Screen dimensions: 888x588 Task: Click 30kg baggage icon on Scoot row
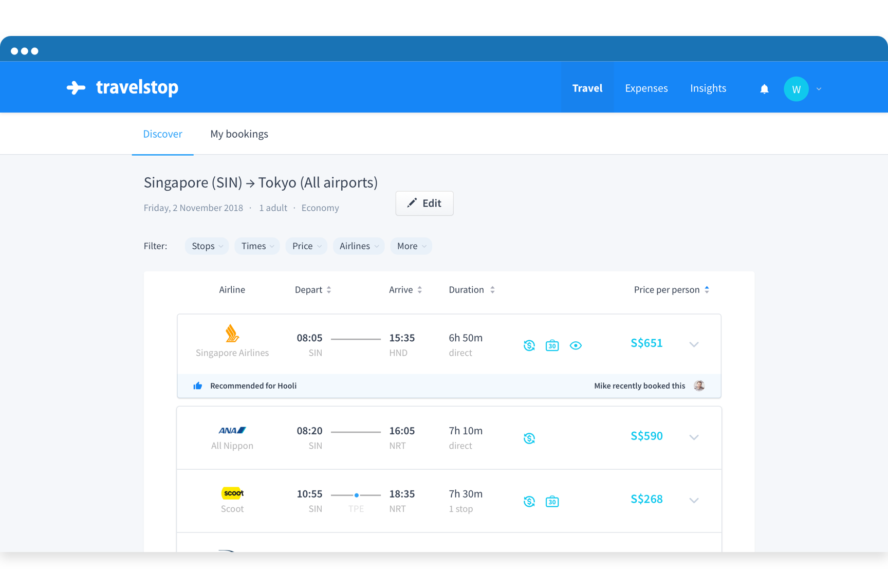(552, 502)
